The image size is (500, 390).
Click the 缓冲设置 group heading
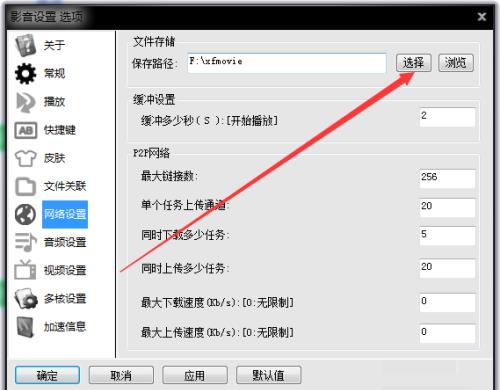(x=154, y=100)
